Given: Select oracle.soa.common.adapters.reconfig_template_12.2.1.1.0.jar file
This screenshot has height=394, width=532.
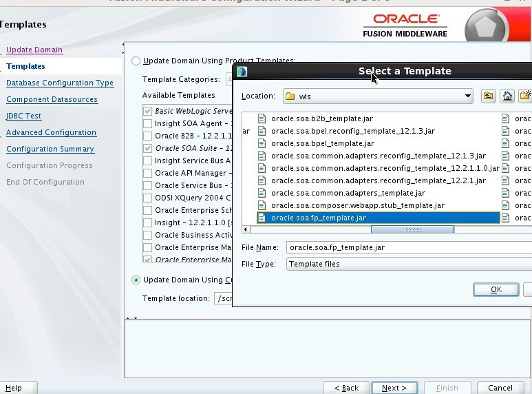Looking at the screenshot, I should [385, 168].
